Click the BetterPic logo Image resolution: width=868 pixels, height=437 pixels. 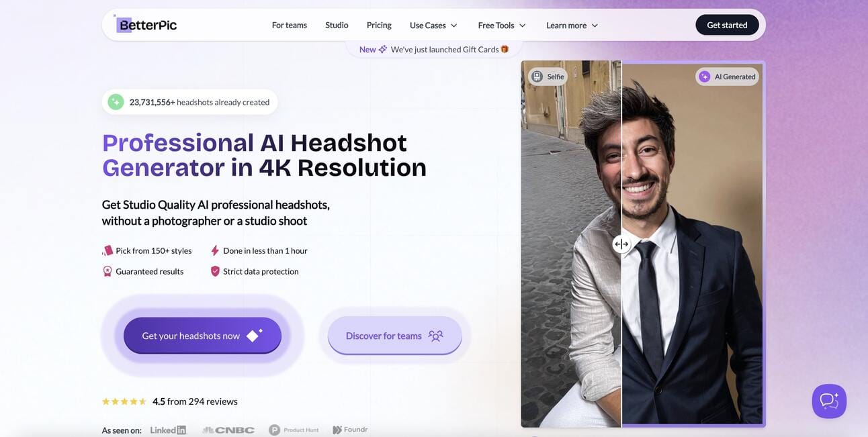tap(145, 25)
